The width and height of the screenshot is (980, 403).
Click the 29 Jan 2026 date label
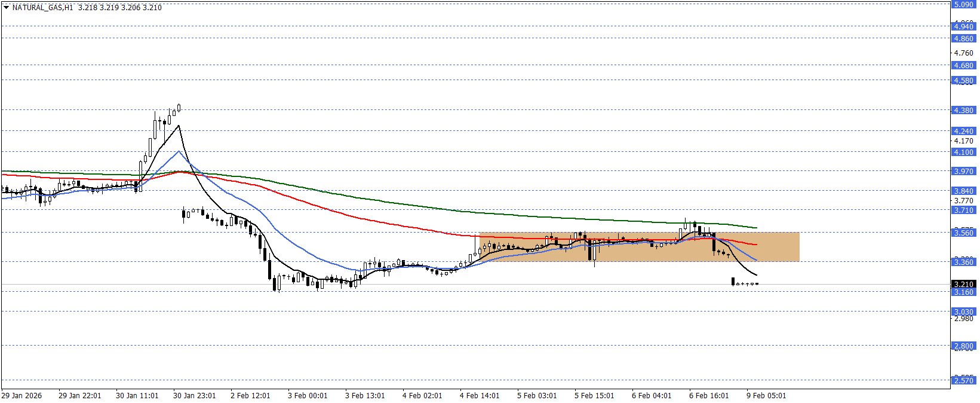pos(21,395)
